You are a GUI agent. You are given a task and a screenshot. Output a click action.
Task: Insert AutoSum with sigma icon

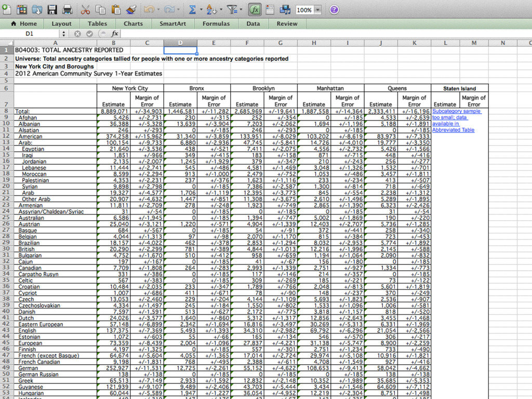pos(192,9)
